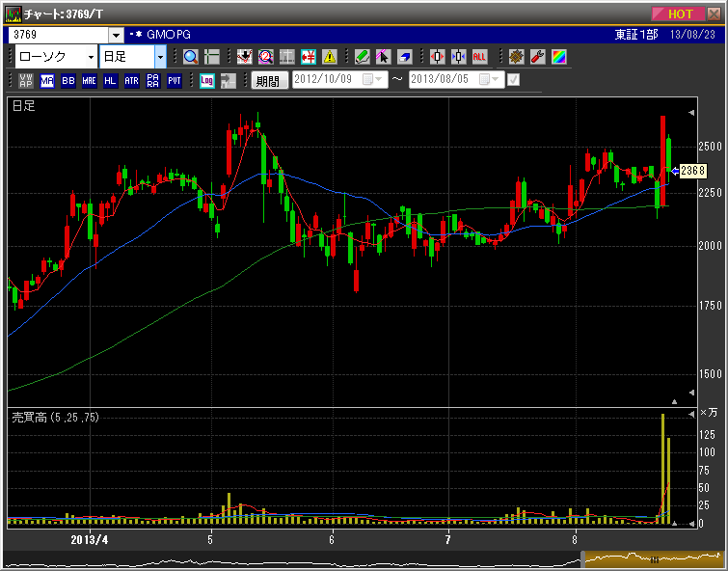Viewport: 728px width, 571px height.
Task: Open the wrench settings tool
Action: (x=538, y=57)
